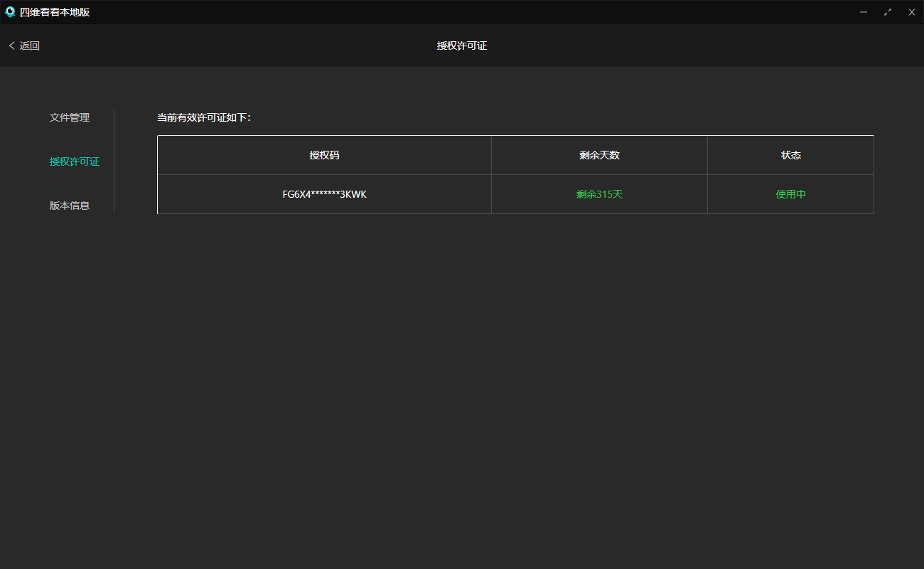Screen dimensions: 924x569
Task: Open the 文件管理 sidebar section
Action: (x=70, y=117)
